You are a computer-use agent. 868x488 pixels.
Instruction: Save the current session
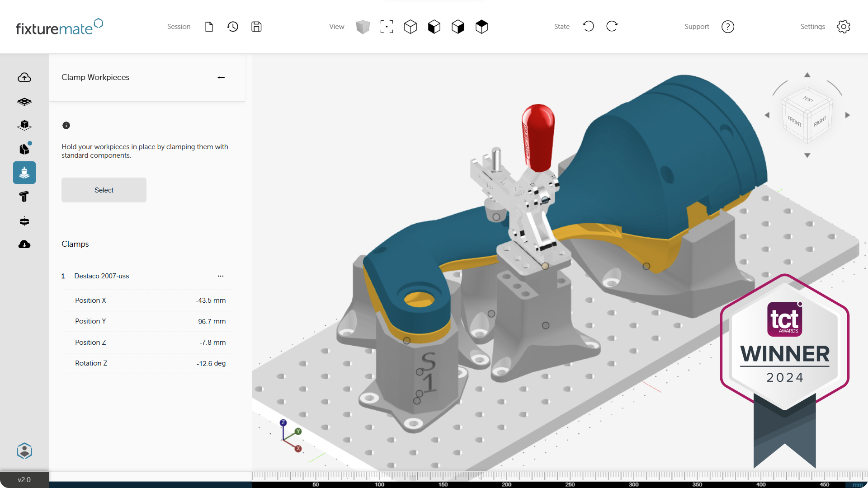coord(256,27)
